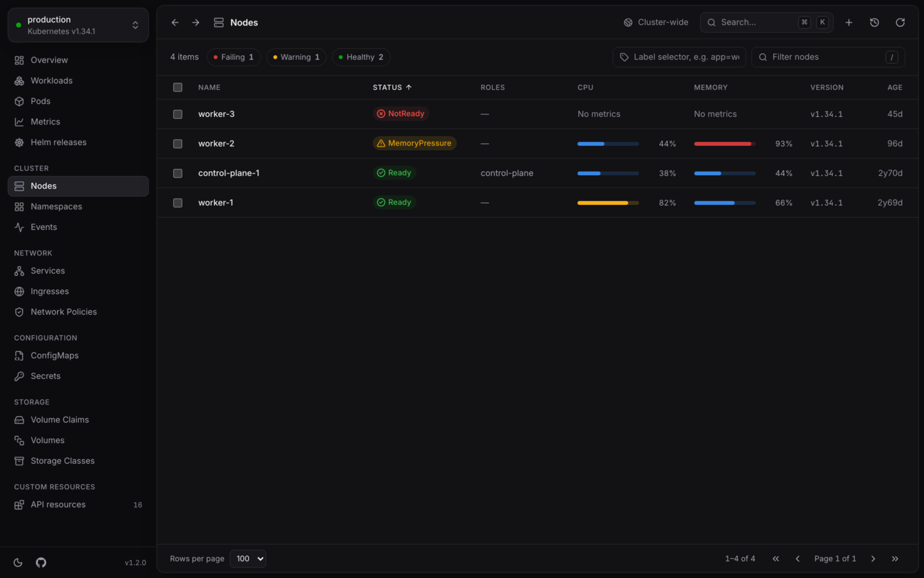Open the GitHub icon link

click(41, 563)
